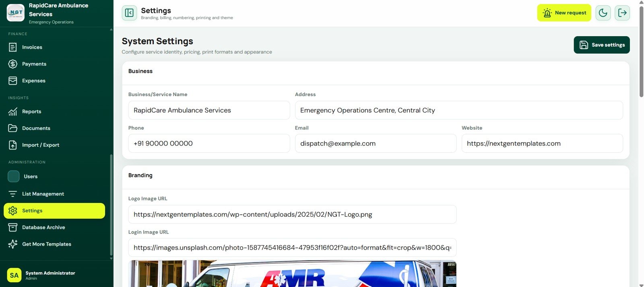
Task: Click the Branding section title
Action: pyautogui.click(x=140, y=175)
